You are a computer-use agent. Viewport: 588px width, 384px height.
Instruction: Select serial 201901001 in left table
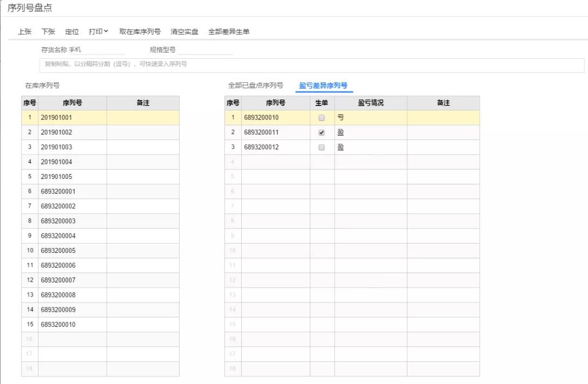coord(101,117)
